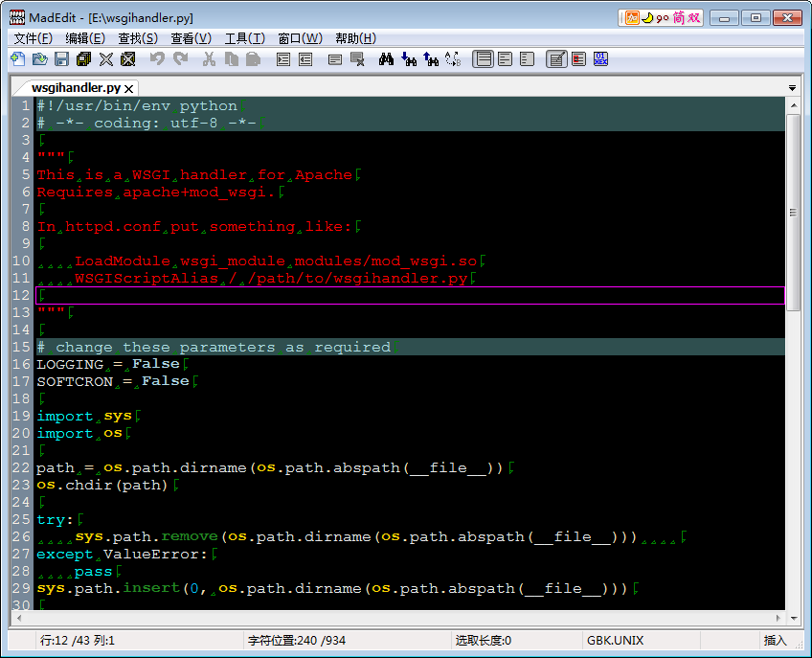Open the 编辑(E) menu

[85, 38]
